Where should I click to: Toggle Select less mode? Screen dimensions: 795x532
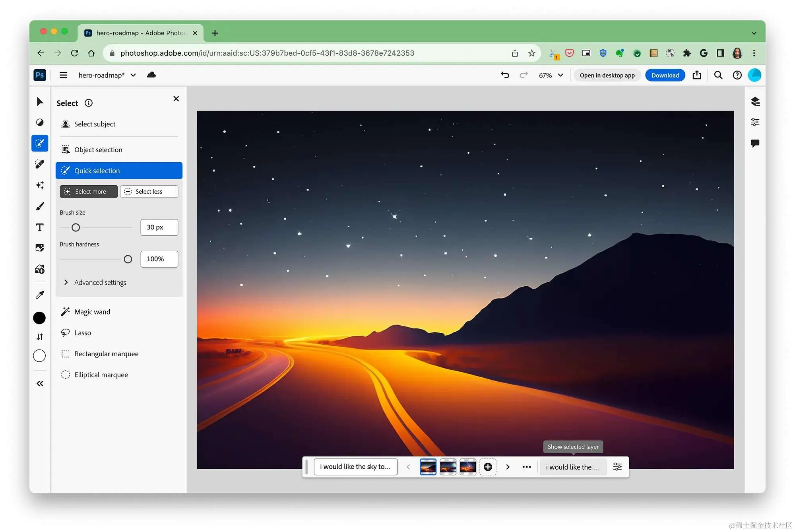tap(149, 191)
